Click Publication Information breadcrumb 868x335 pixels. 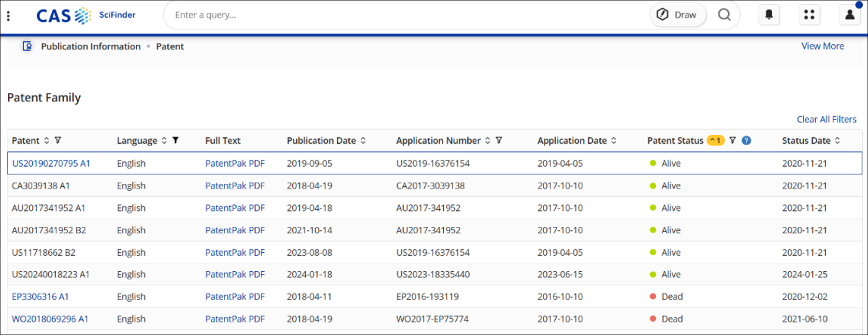coord(91,46)
